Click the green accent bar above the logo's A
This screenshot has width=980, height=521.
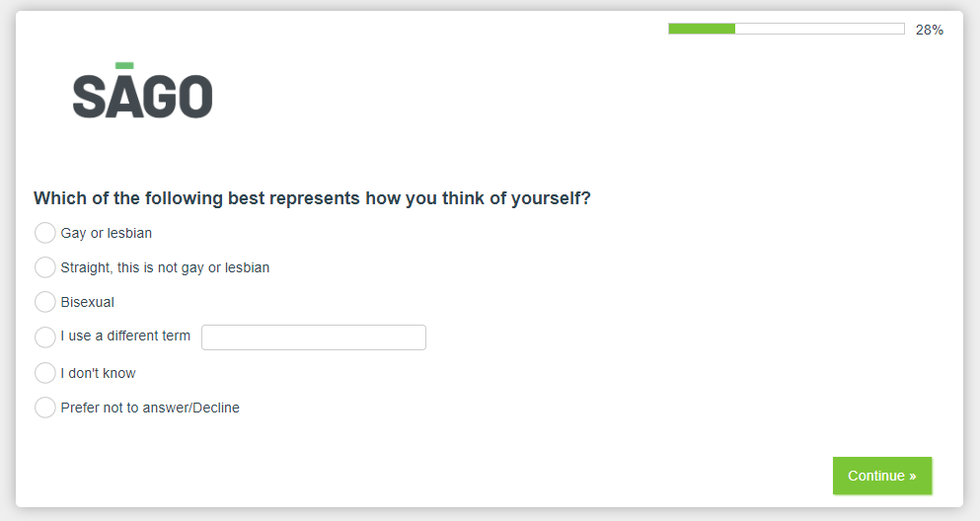(124, 66)
